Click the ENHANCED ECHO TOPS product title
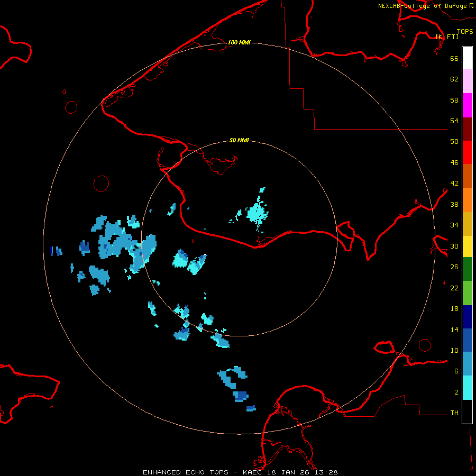This screenshot has width=476, height=476. tap(186, 472)
